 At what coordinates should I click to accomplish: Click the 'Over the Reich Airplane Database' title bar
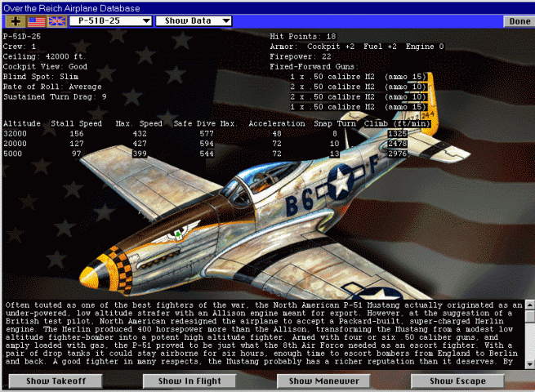click(268, 7)
